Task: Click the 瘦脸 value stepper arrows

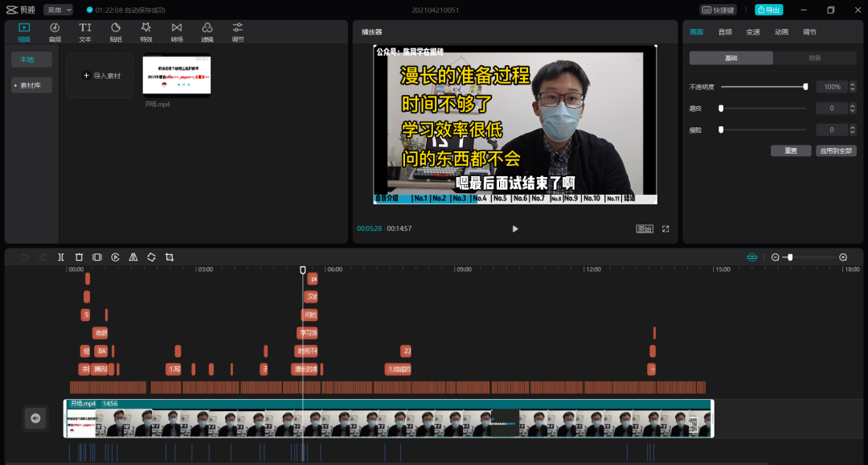Action: point(853,130)
